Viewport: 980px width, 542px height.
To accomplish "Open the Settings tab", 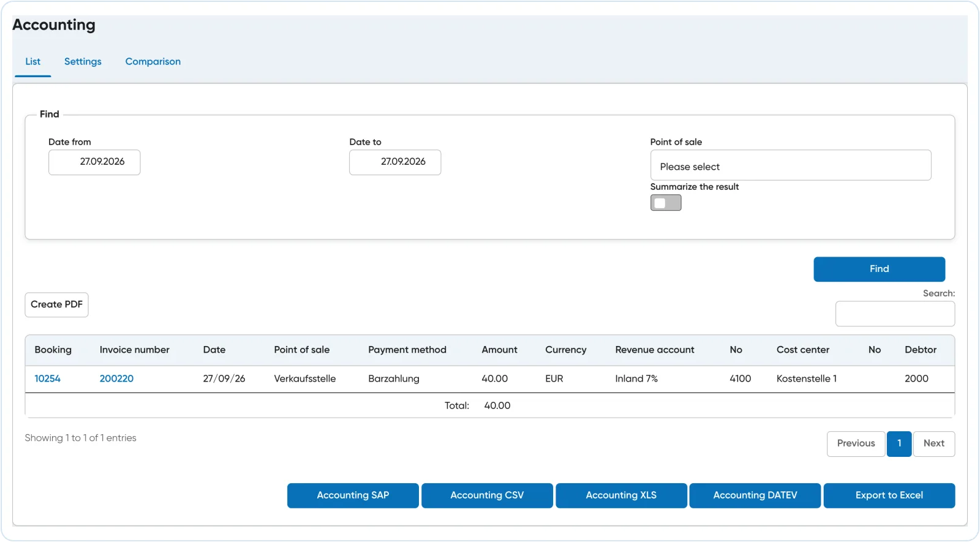I will click(83, 62).
